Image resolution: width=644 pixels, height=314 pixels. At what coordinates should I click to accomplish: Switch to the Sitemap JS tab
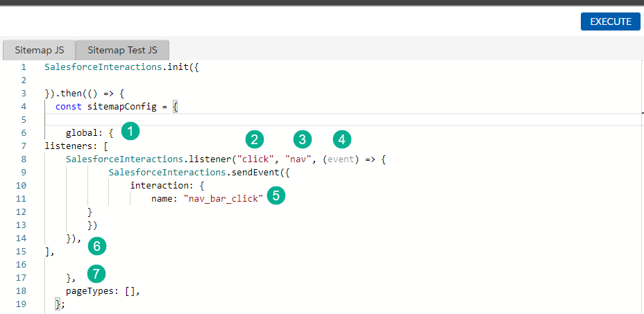(x=40, y=51)
